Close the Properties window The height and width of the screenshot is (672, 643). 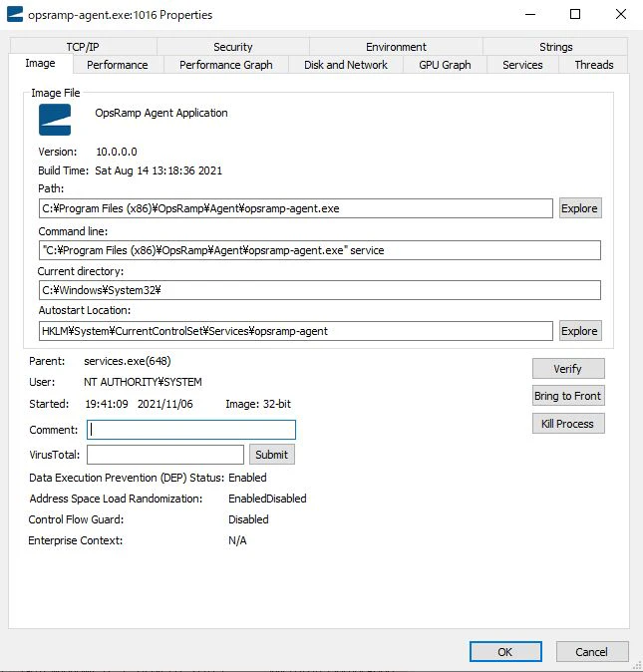click(x=621, y=14)
